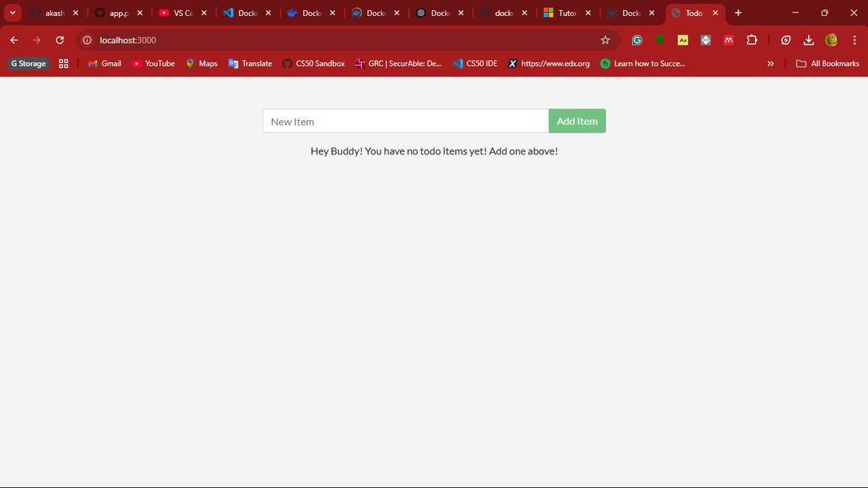
Task: Click the Add Item button
Action: coord(577,121)
